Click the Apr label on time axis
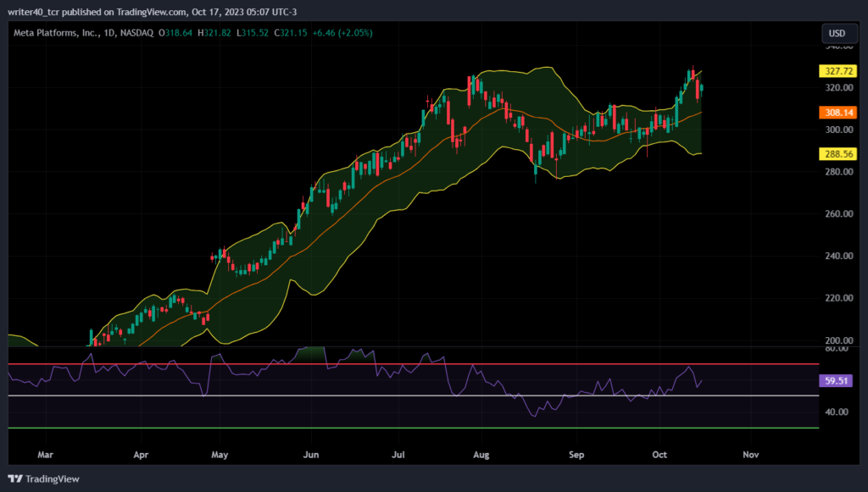Screen dimensions: 868x492 (x=142, y=455)
